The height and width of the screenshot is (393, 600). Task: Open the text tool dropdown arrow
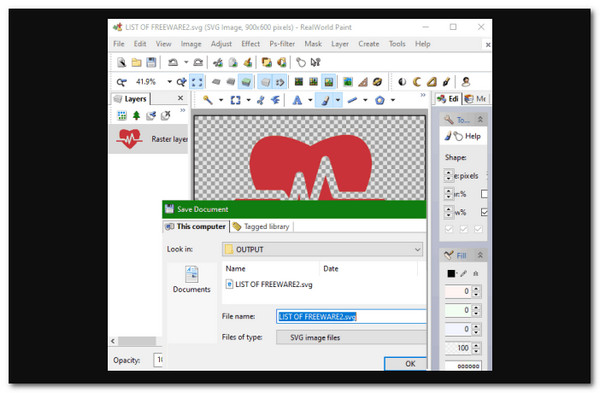(310, 100)
